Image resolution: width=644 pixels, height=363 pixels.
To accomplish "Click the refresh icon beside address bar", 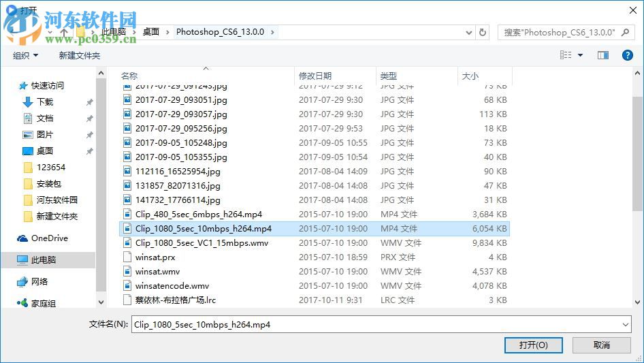I will coord(483,32).
